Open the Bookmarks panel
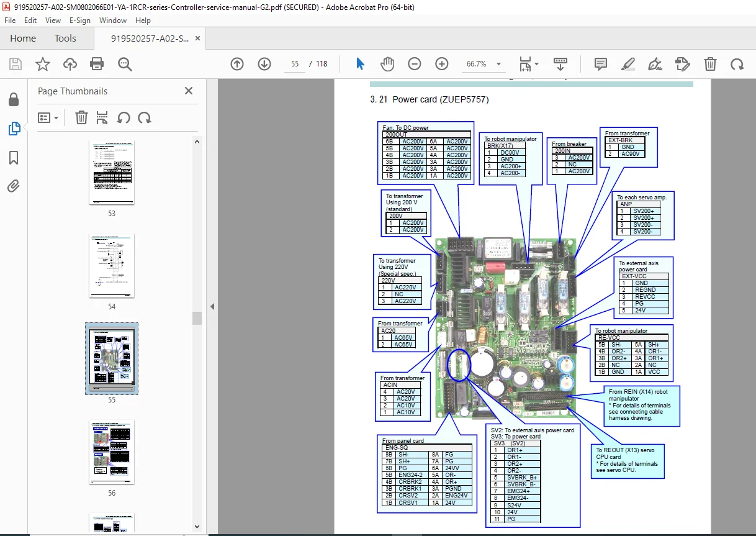The image size is (756, 536). [14, 158]
